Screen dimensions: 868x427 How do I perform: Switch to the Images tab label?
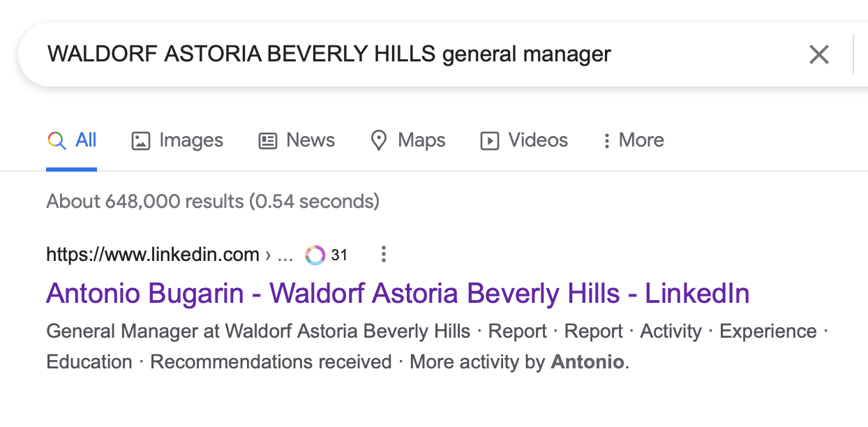point(191,140)
